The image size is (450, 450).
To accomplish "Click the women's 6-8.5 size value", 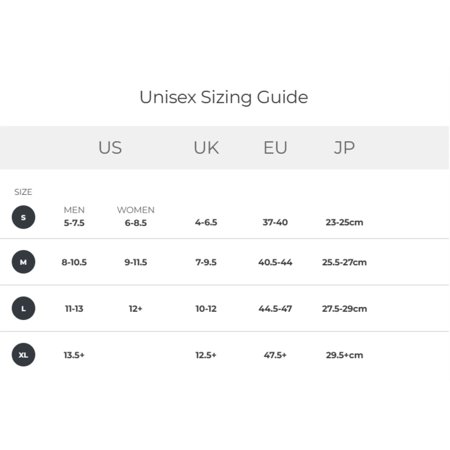I will [x=136, y=223].
